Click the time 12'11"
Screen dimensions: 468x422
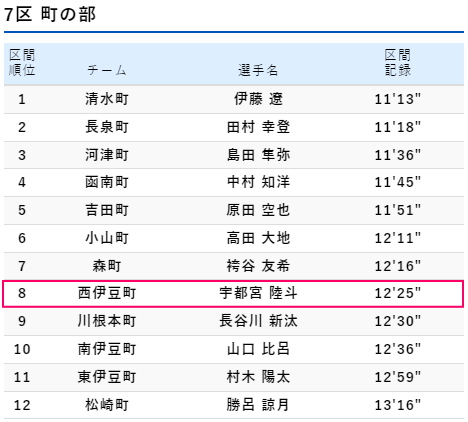(398, 238)
